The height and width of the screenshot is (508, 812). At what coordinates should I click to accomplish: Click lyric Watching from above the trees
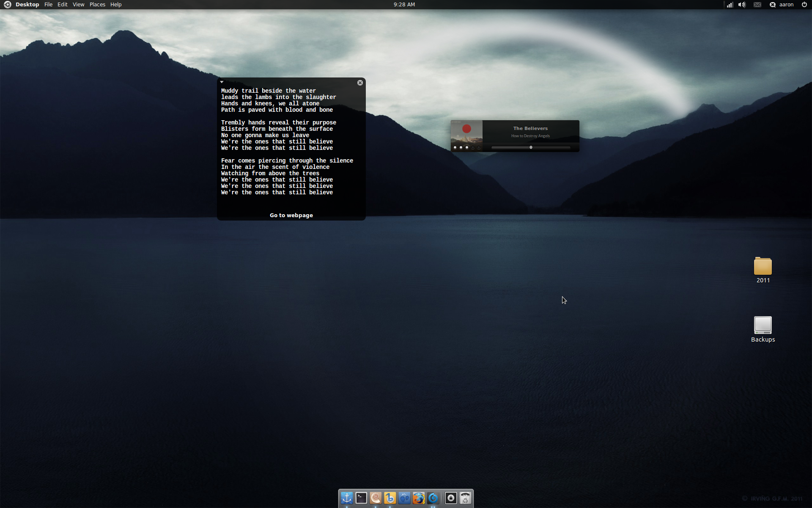[x=270, y=173]
